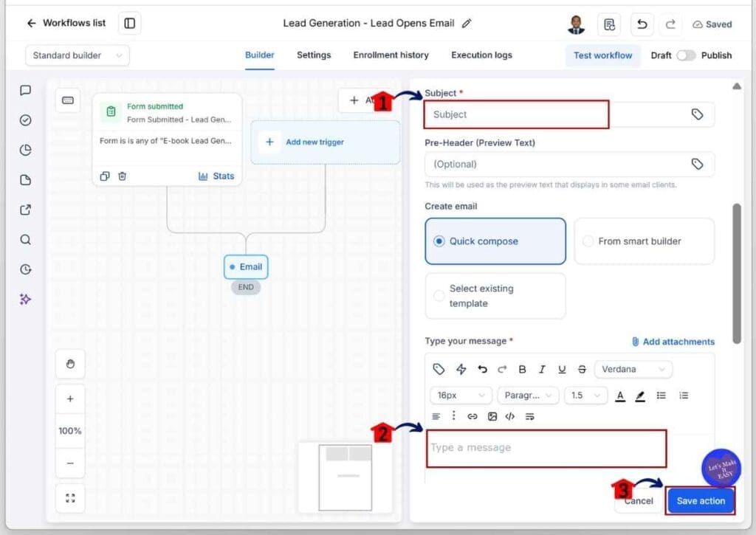Open history clock sidebar icon
Image resolution: width=756 pixels, height=535 pixels.
click(26, 269)
